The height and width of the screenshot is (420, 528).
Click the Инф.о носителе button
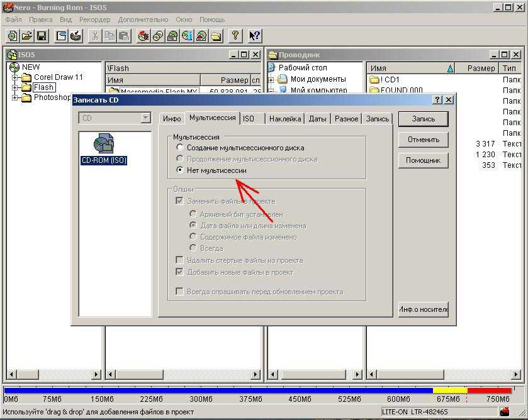424,309
